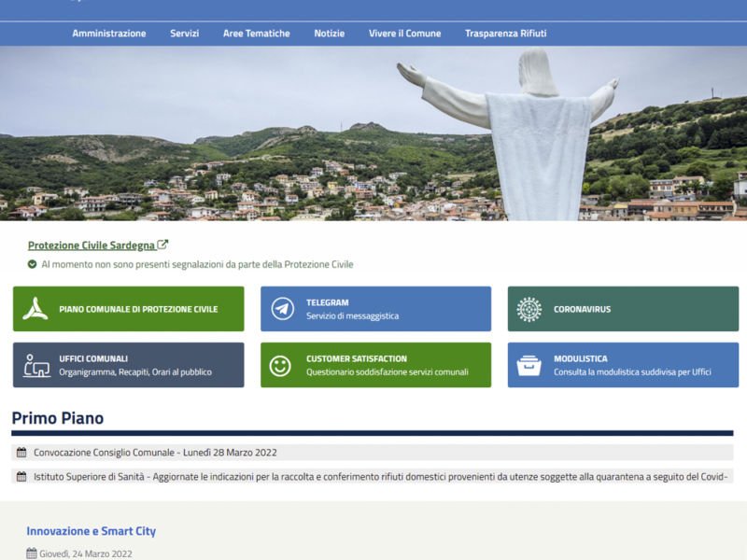The image size is (747, 560).
Task: Open the Amministrazione menu
Action: pos(109,34)
